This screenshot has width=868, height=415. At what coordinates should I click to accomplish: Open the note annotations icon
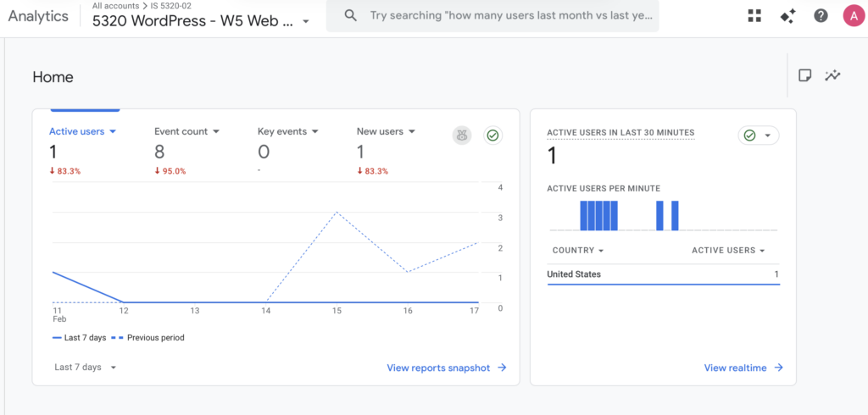[x=805, y=75]
